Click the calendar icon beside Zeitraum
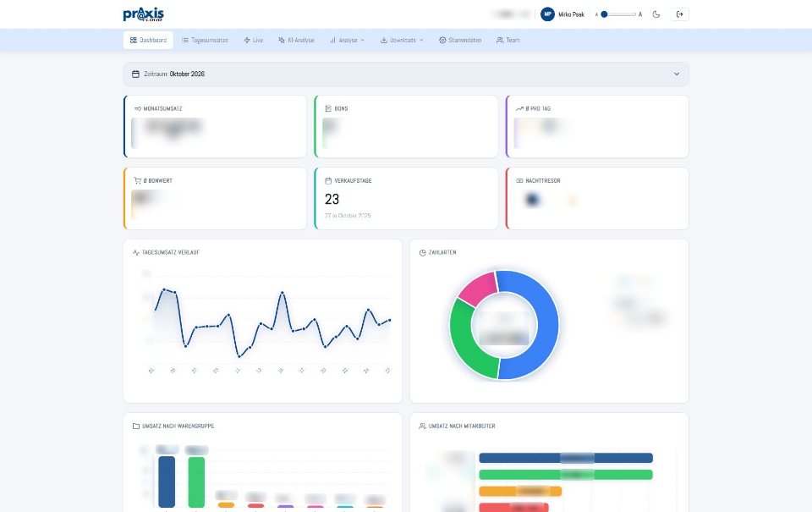Viewport: 812px width, 512px height. 135,74
